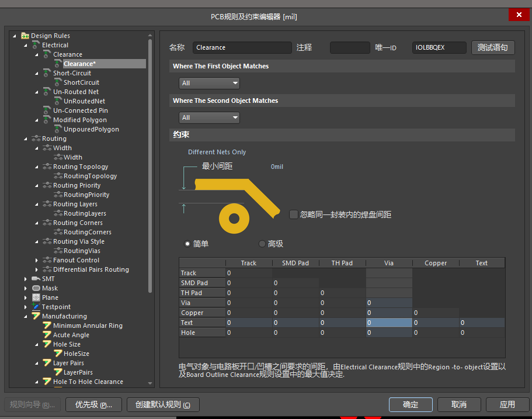Click the Differential Pairs Routing icon
This screenshot has height=419, width=532.
47,269
